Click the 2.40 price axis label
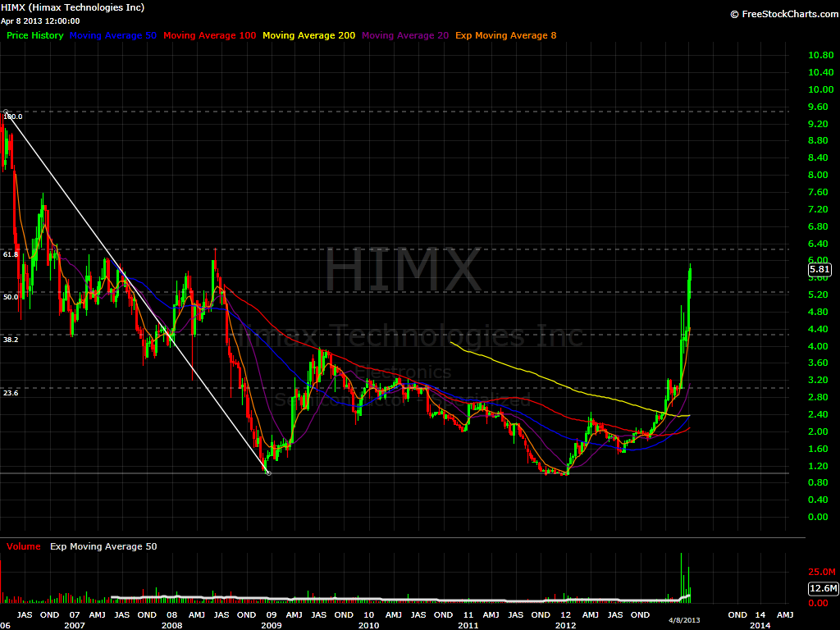 (x=818, y=414)
